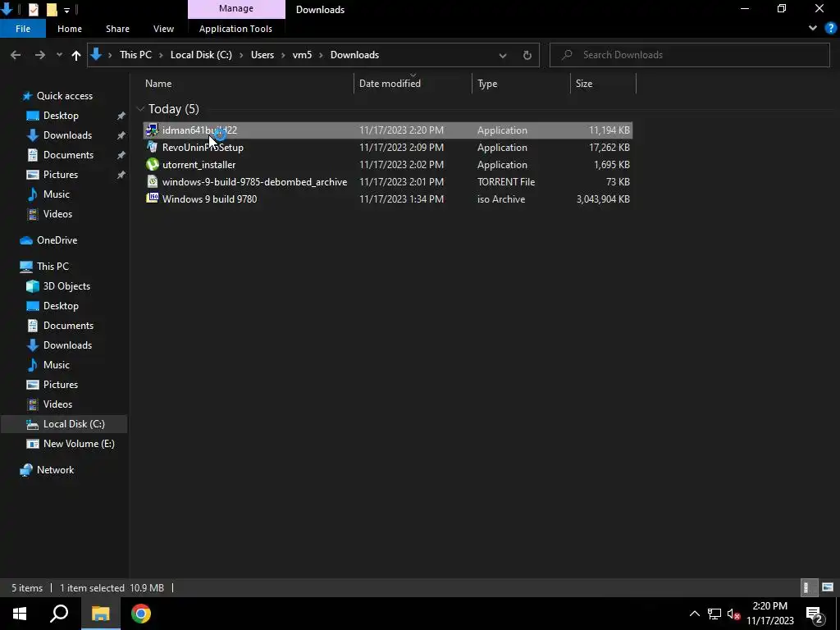The image size is (840, 630).
Task: Switch to Large icons view in status bar
Action: [x=828, y=587]
